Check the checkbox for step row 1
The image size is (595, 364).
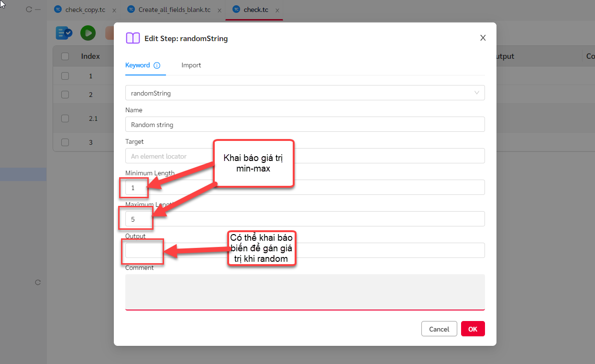point(65,76)
